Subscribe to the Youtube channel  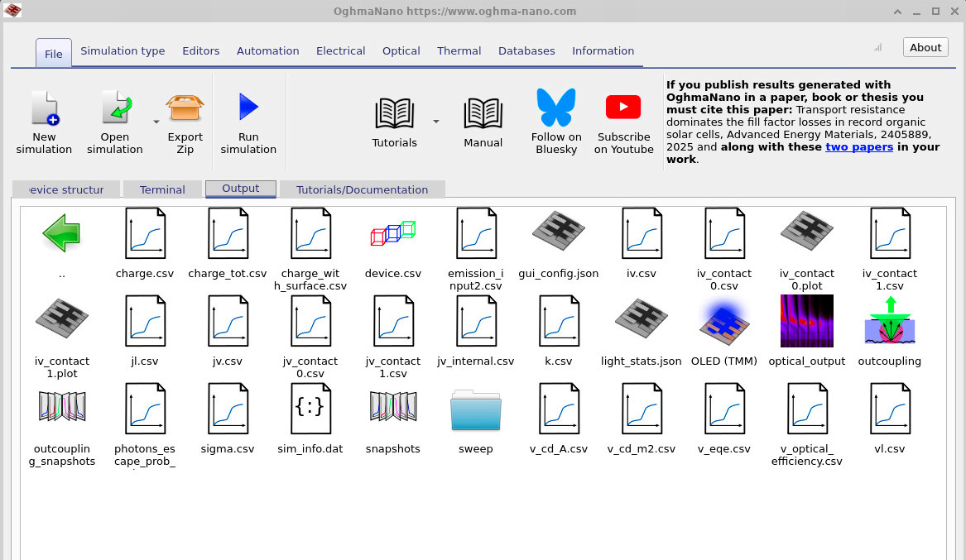[x=622, y=116]
